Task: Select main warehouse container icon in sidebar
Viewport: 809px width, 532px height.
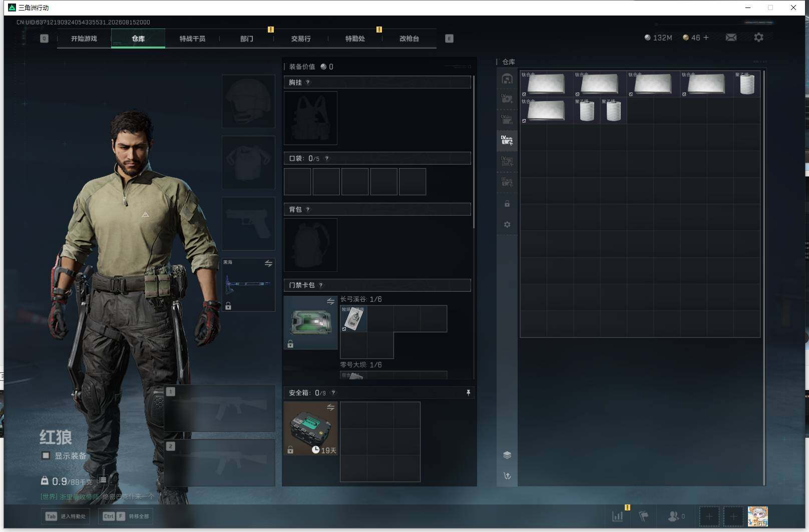Action: [507, 79]
